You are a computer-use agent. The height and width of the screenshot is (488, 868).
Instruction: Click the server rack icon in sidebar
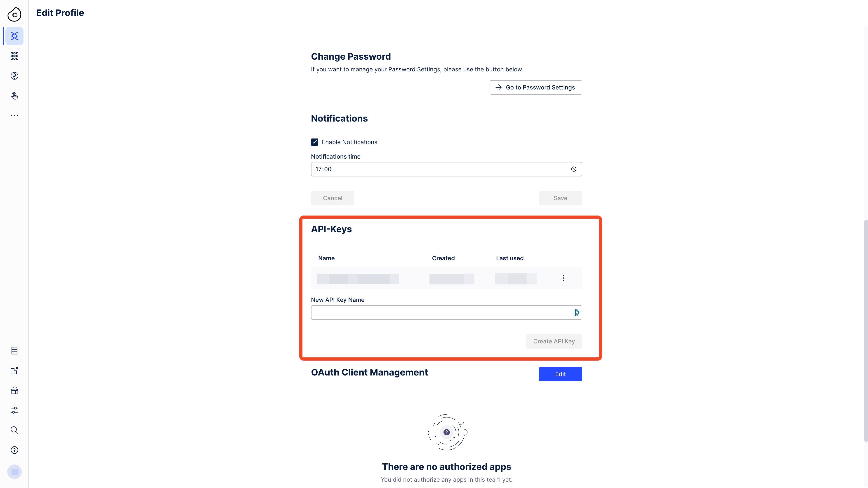click(x=14, y=351)
